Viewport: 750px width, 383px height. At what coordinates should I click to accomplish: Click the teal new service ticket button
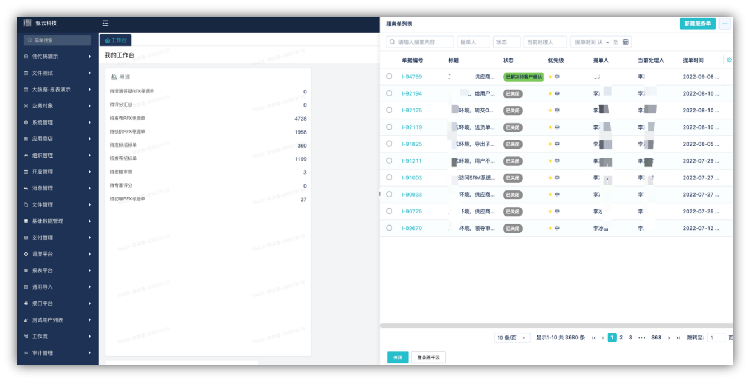tap(698, 23)
